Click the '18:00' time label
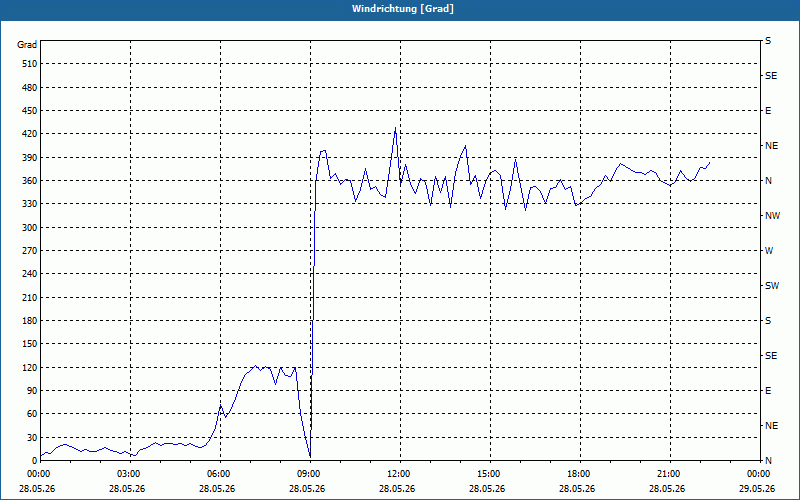Viewport: 800px width, 500px height. click(580, 474)
